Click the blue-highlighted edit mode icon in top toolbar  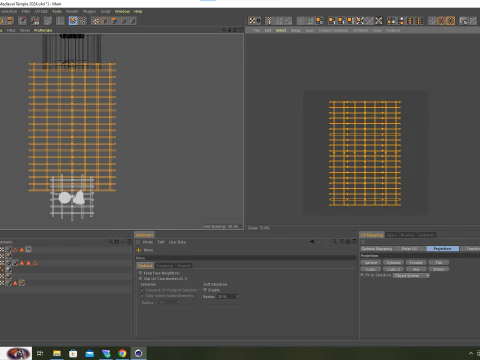pos(73,21)
